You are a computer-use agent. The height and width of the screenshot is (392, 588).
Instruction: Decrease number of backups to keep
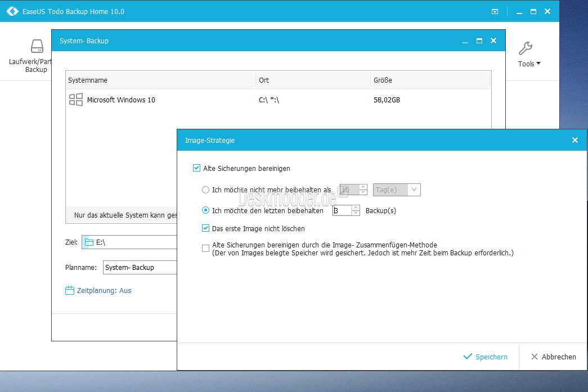point(356,213)
